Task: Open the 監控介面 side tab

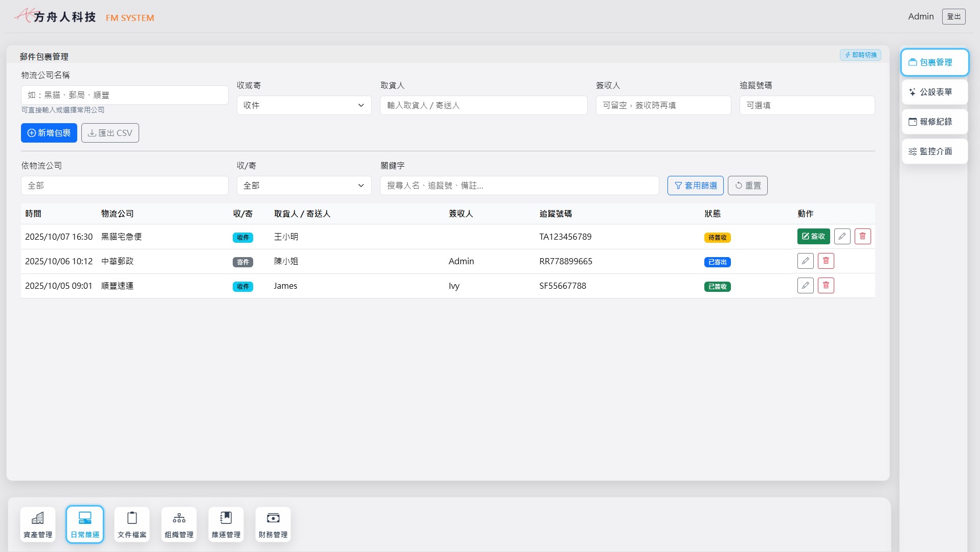Action: 934,151
